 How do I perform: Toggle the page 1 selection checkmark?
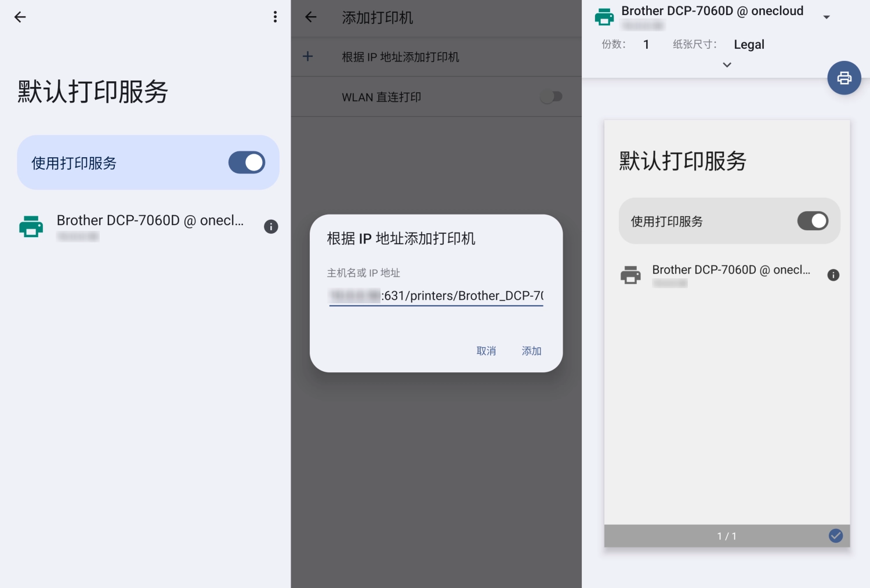tap(835, 536)
